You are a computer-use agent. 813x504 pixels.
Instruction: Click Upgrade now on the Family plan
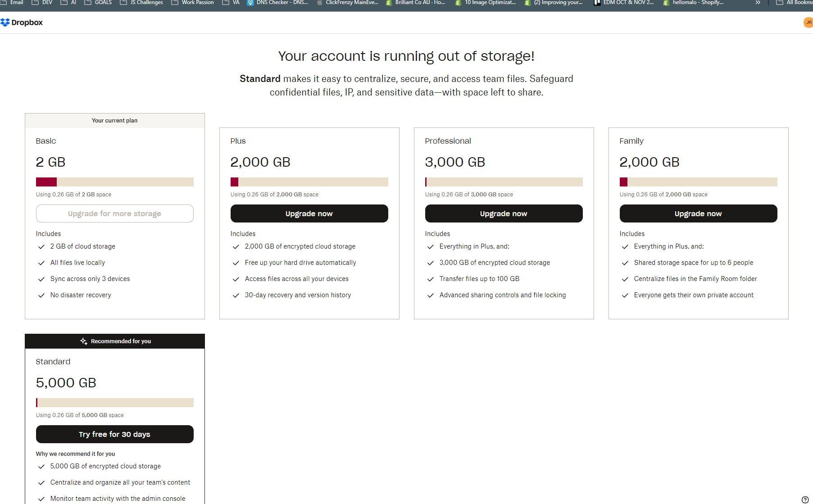(x=698, y=213)
